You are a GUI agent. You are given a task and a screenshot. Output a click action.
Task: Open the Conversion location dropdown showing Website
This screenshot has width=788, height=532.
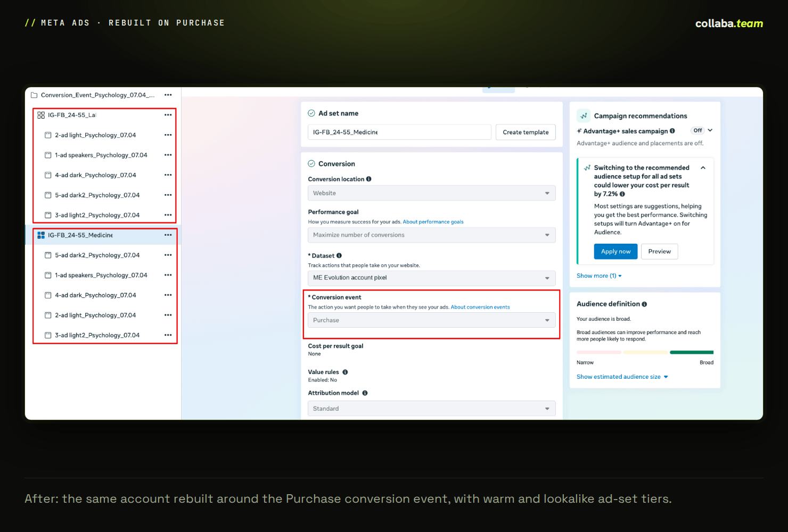(432, 193)
